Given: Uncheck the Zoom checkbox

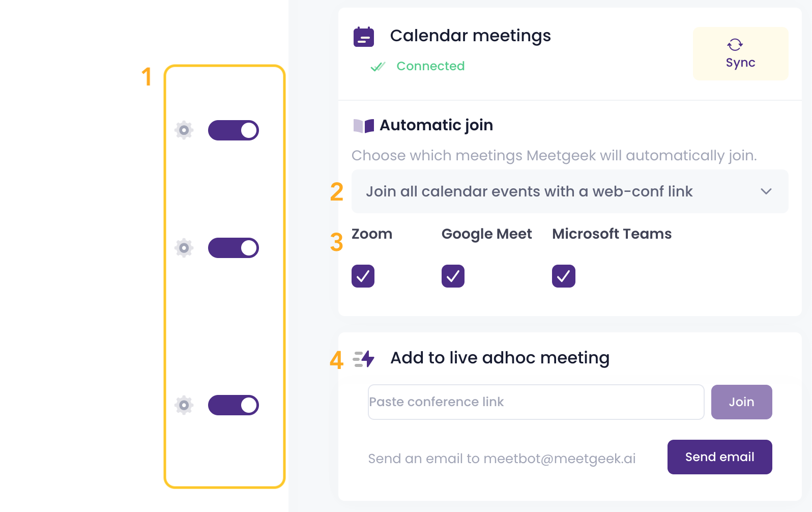Looking at the screenshot, I should (x=363, y=276).
